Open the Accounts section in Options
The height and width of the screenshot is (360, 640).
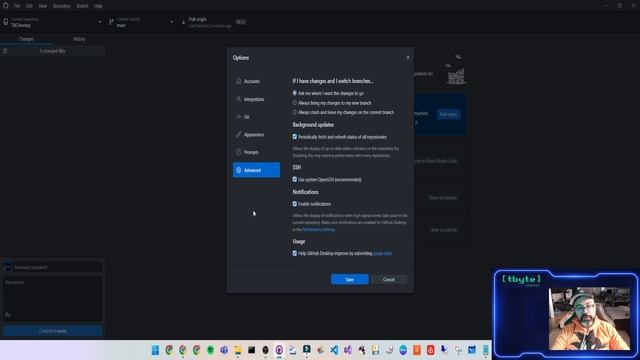(x=256, y=81)
